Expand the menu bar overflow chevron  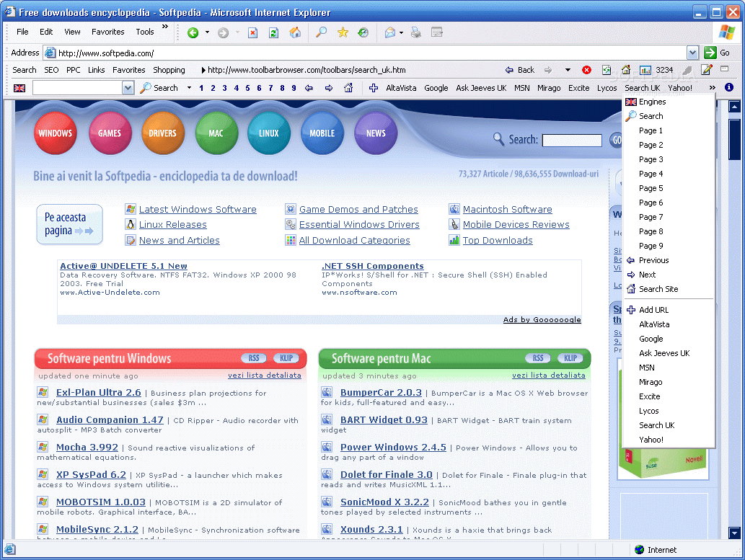point(165,27)
